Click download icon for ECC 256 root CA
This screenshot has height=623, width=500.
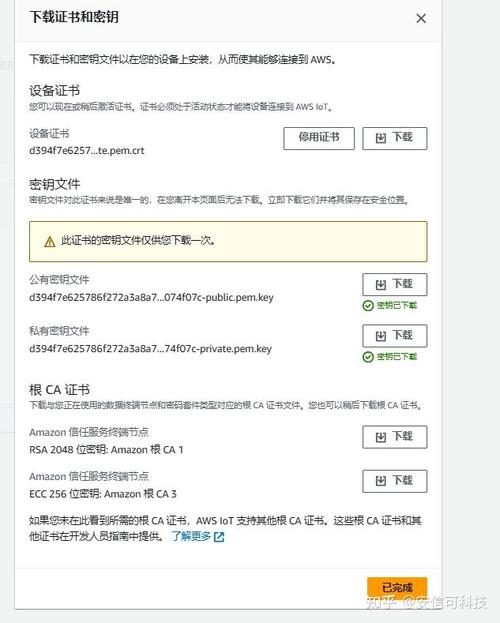[381, 482]
